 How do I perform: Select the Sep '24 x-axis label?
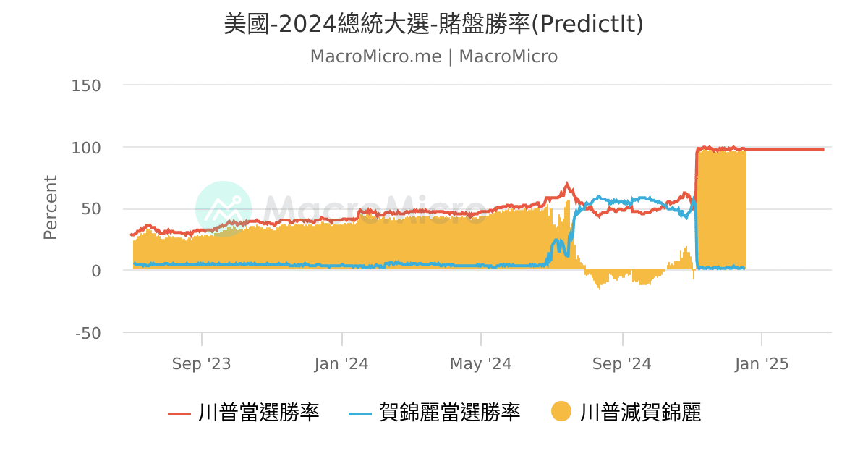[622, 364]
